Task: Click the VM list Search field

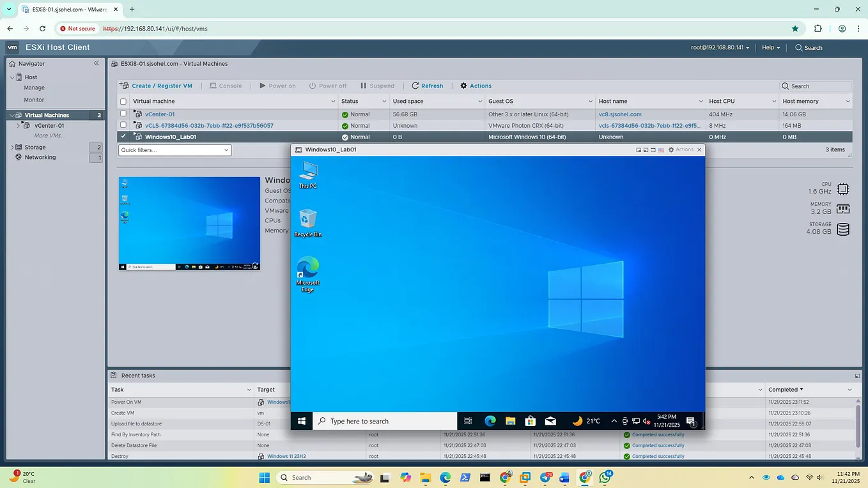Action: [x=816, y=86]
